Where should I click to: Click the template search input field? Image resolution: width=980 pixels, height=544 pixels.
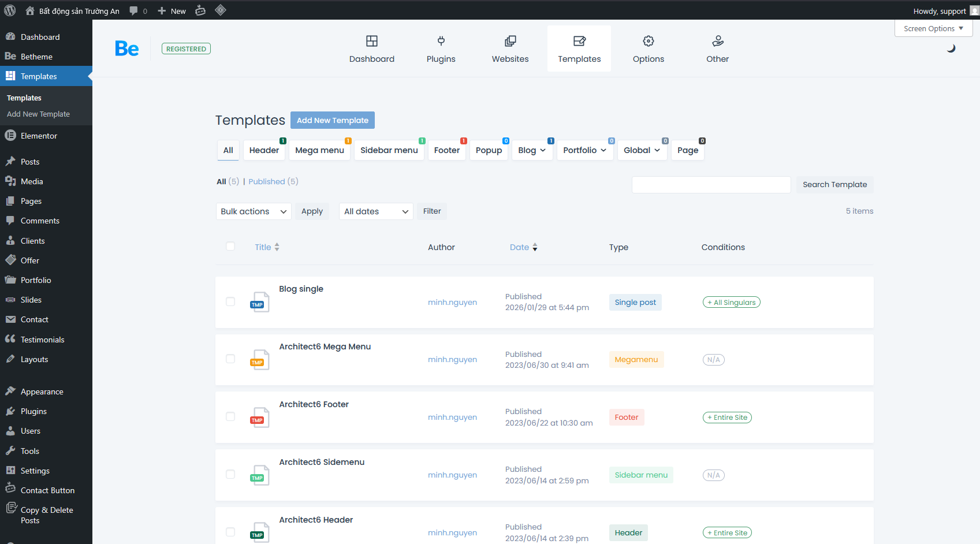pos(711,185)
